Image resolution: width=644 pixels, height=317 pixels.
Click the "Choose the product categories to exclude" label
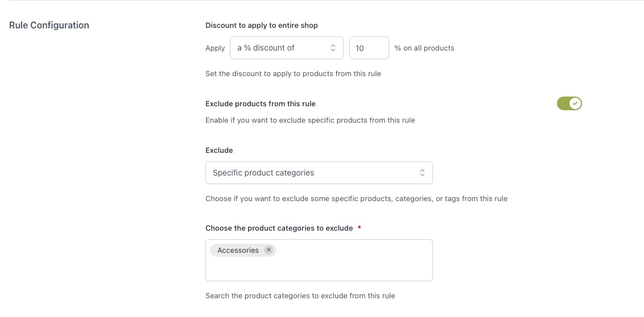coord(279,228)
